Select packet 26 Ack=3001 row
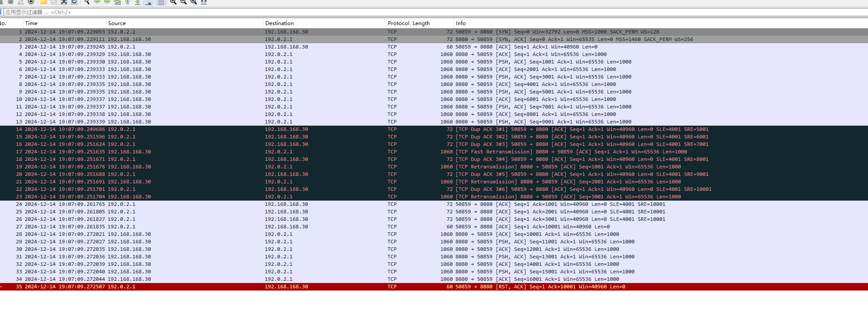 click(434, 219)
